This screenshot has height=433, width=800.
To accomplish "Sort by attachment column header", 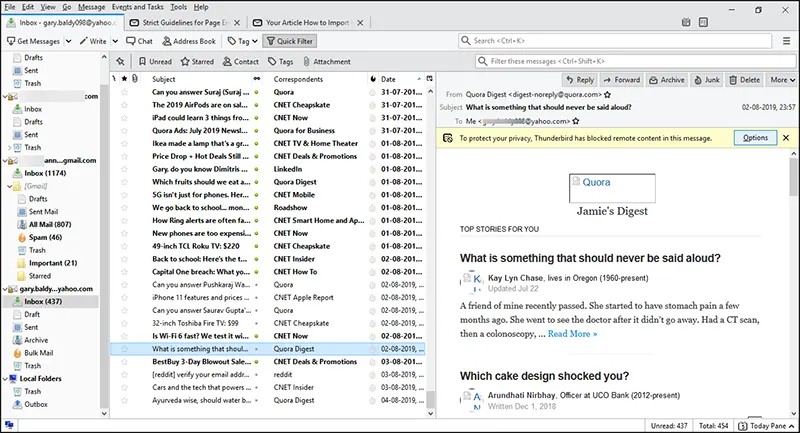I will (x=135, y=79).
